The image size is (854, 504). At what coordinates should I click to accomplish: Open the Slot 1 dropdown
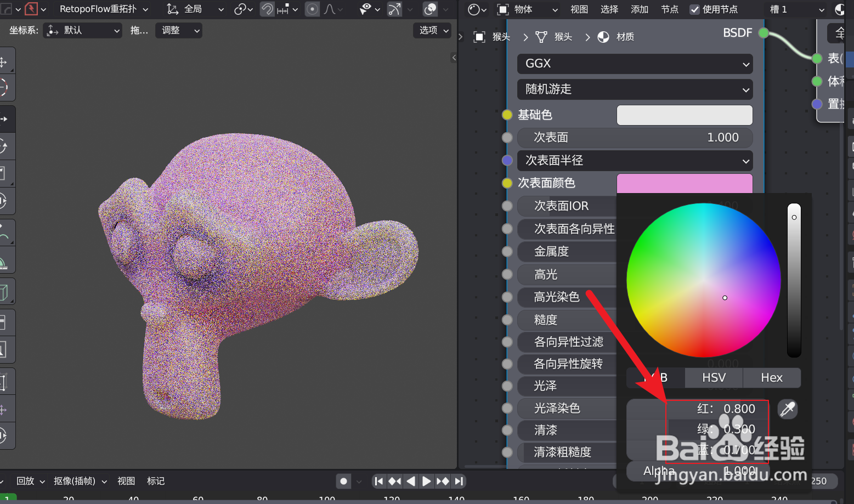(796, 9)
